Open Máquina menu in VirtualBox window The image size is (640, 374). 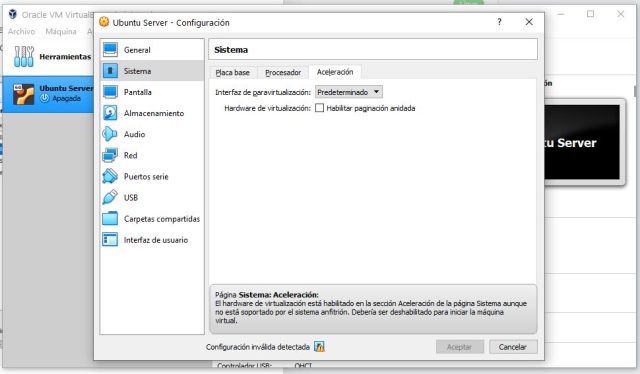[x=61, y=31]
